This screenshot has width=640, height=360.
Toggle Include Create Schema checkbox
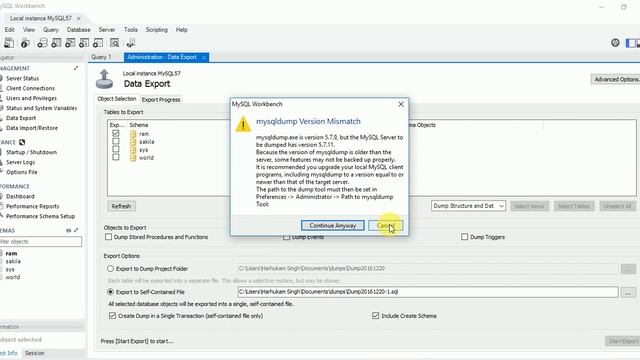[376, 316]
